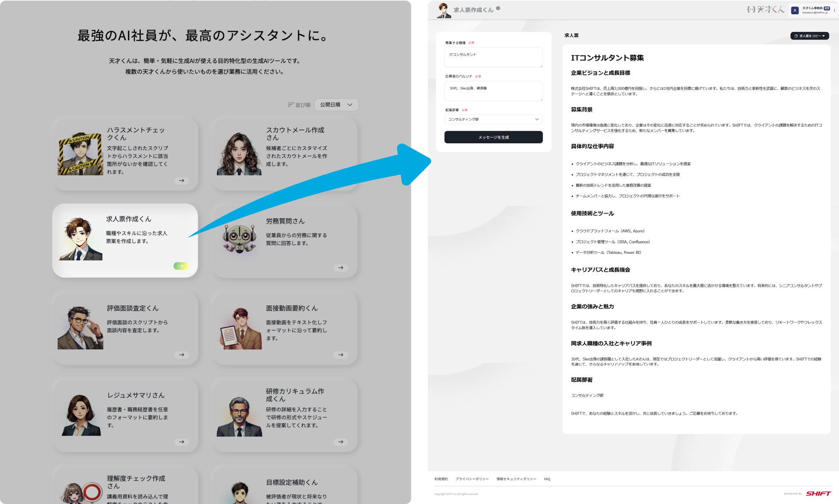
Task: Open the three-dot account menu
Action: pos(834,10)
